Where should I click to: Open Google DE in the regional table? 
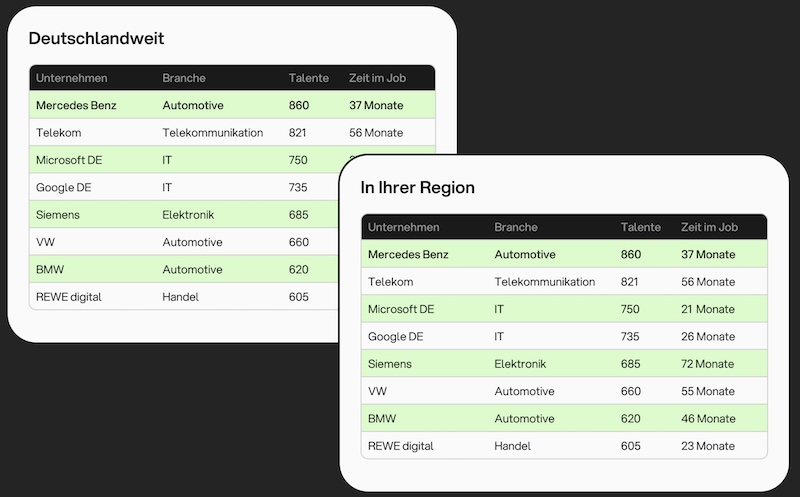pyautogui.click(x=395, y=337)
